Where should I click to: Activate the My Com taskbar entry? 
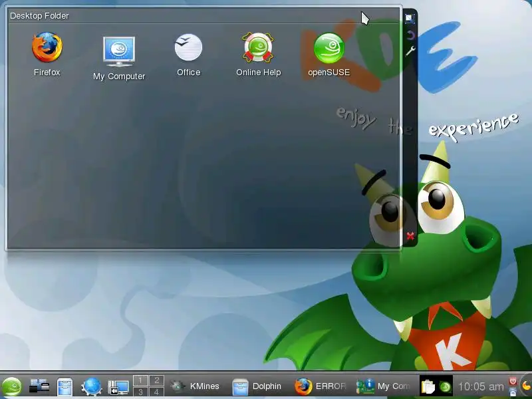(x=384, y=386)
